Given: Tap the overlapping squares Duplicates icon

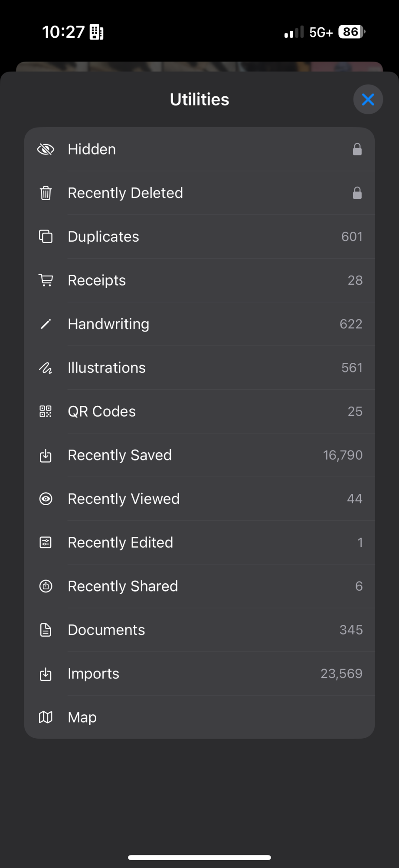Looking at the screenshot, I should point(46,237).
